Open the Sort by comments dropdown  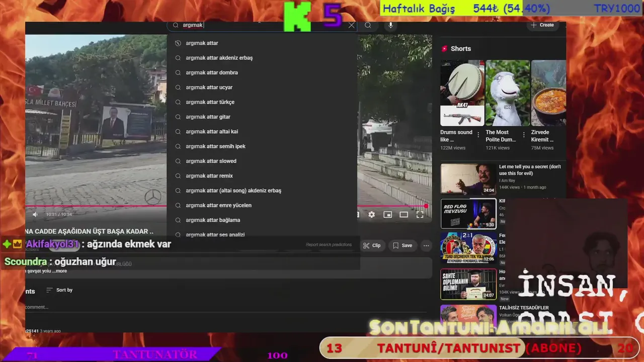[x=59, y=290]
